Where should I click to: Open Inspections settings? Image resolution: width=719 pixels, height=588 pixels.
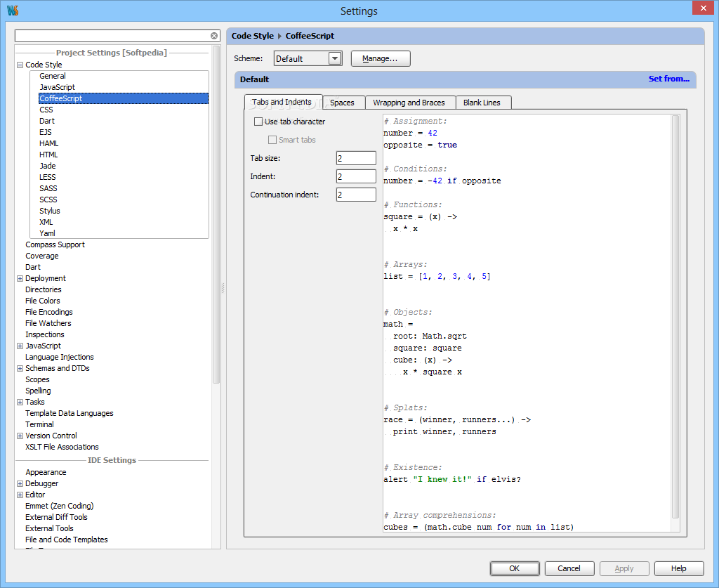tap(44, 335)
